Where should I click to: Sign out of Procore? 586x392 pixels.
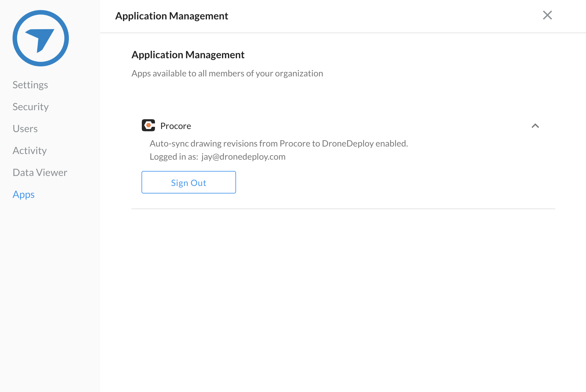pos(189,182)
